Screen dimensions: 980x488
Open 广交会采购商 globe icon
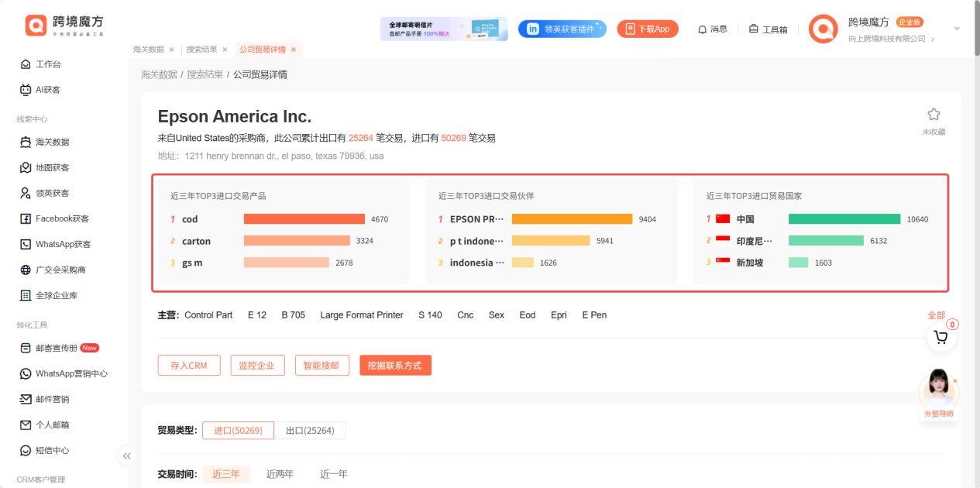pyautogui.click(x=26, y=270)
